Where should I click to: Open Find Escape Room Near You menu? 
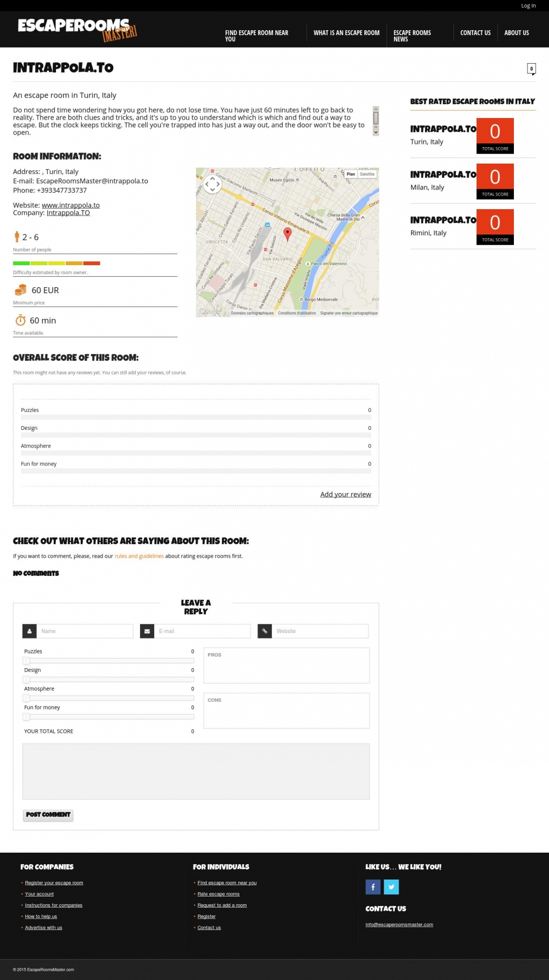coord(257,36)
